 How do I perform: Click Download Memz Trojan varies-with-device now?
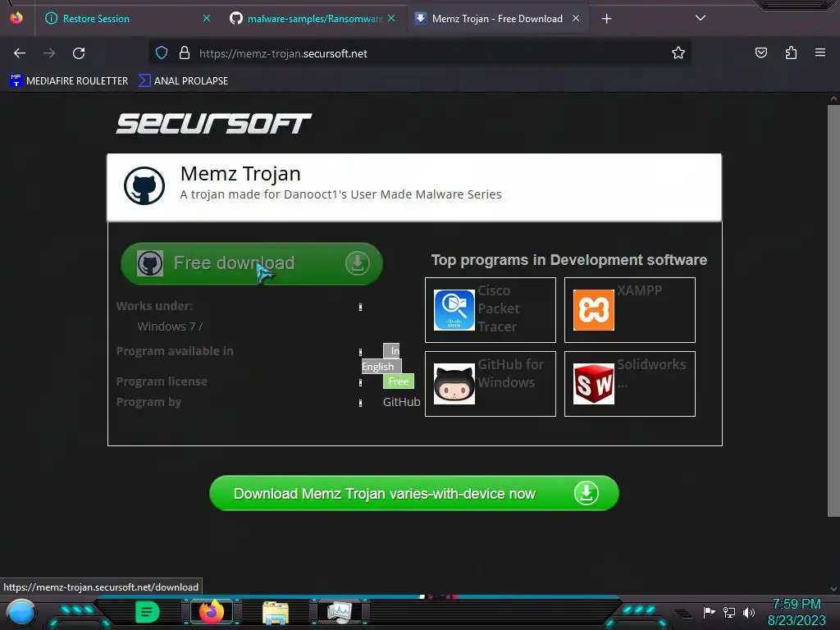pos(414,493)
